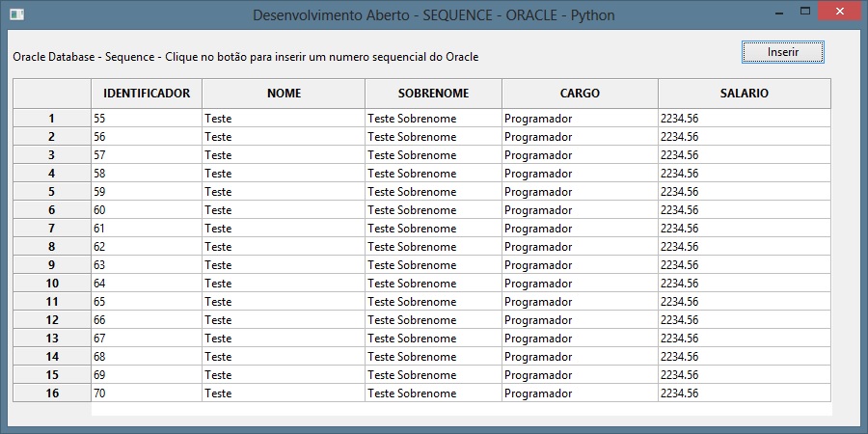868x434 pixels.
Task: Select the SALARIO cell in row 12
Action: click(x=744, y=320)
